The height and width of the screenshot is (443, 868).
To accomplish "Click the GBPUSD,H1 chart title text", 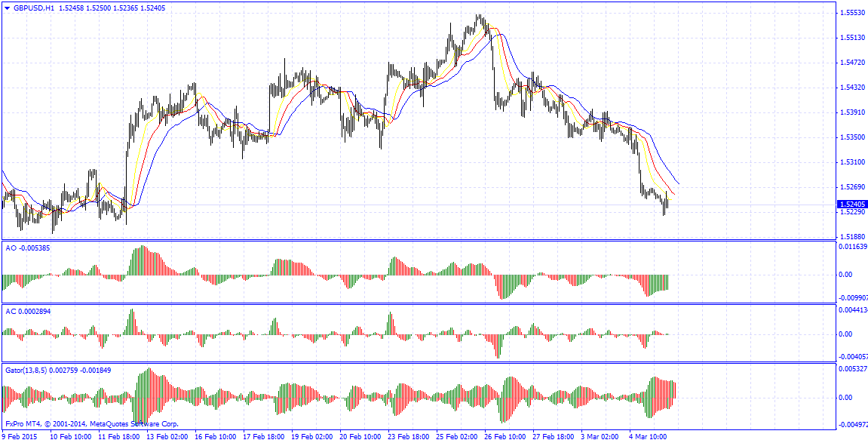I will 34,8.
